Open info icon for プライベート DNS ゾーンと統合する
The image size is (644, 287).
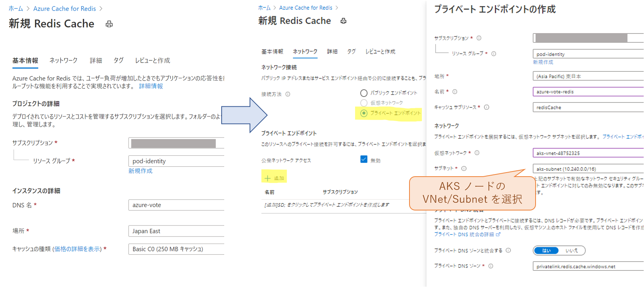pos(508,250)
